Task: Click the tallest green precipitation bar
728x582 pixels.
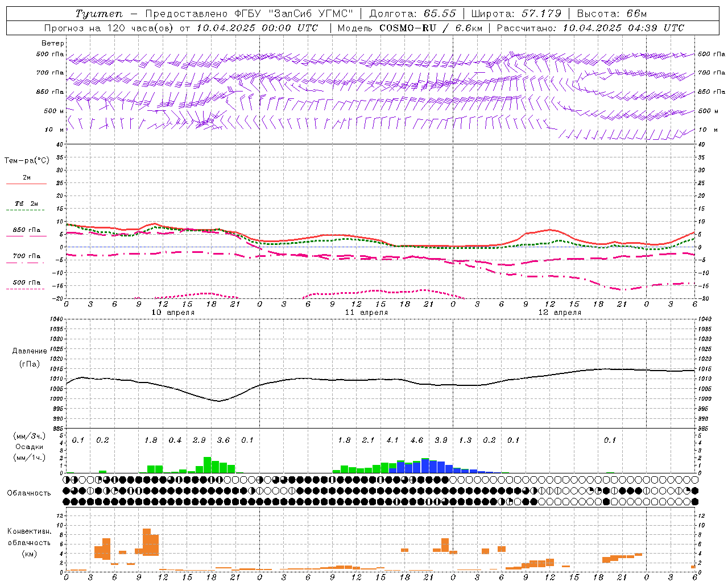Action: pos(207,465)
